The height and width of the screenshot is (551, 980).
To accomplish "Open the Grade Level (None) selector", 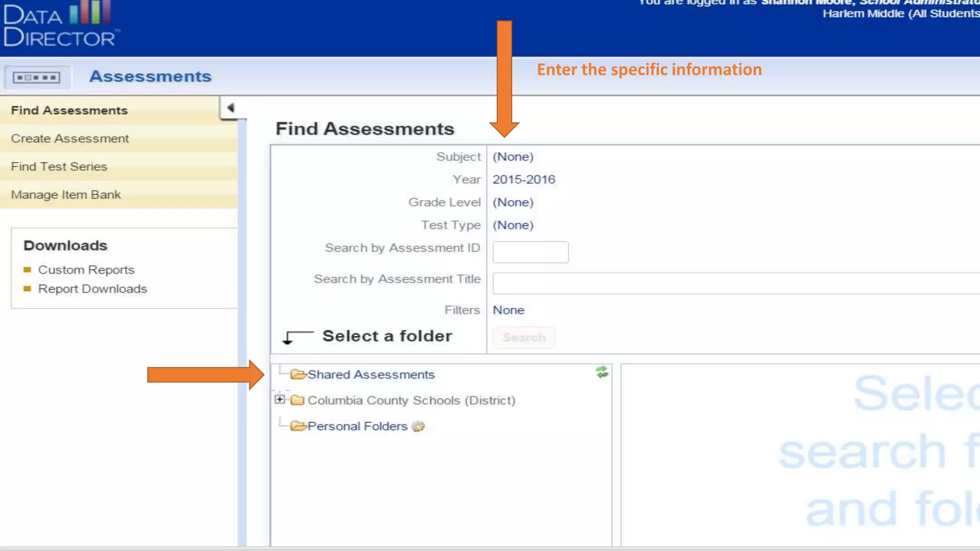I will tap(513, 202).
